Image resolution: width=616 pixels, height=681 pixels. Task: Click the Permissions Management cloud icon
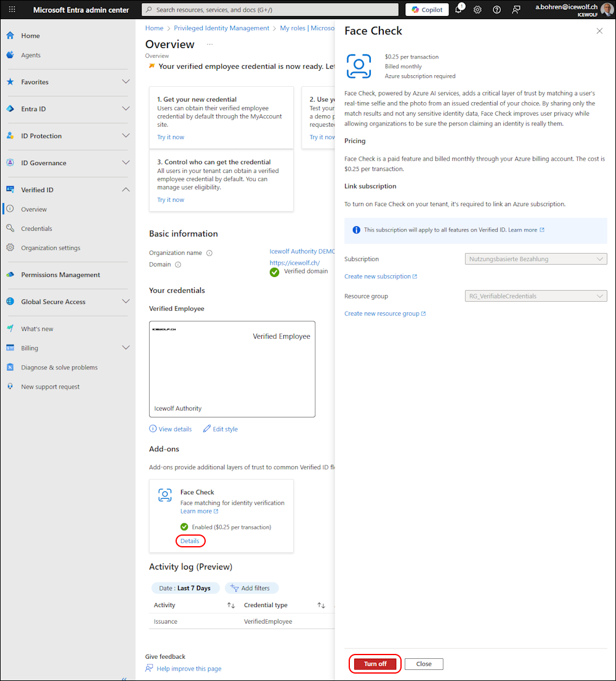click(10, 275)
